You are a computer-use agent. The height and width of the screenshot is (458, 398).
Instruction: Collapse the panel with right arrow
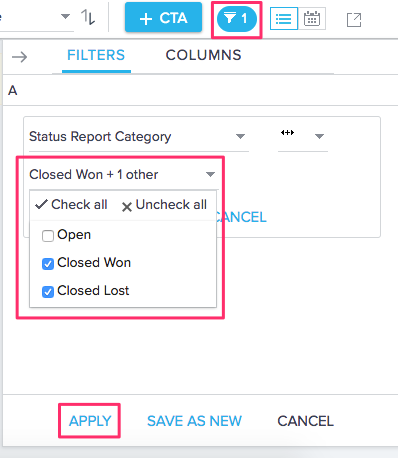coord(19,57)
